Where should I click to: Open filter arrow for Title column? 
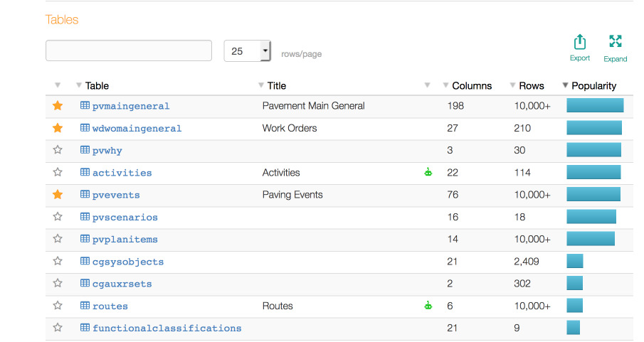tap(261, 85)
